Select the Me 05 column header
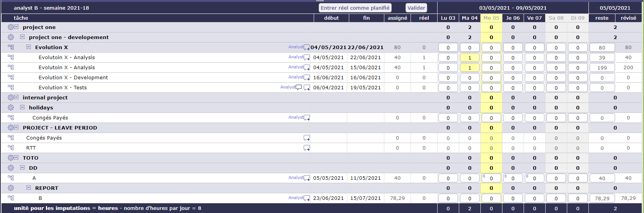The width and height of the screenshot is (644, 213). point(491,18)
